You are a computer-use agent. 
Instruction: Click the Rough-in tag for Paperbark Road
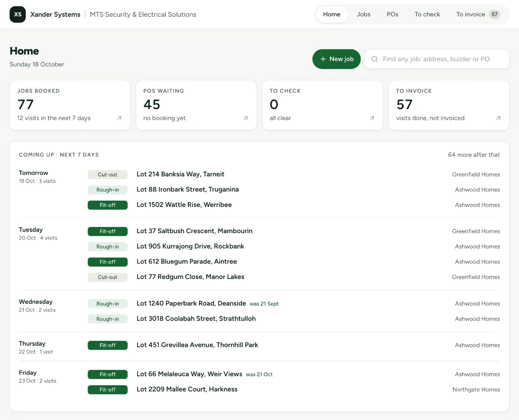(108, 304)
